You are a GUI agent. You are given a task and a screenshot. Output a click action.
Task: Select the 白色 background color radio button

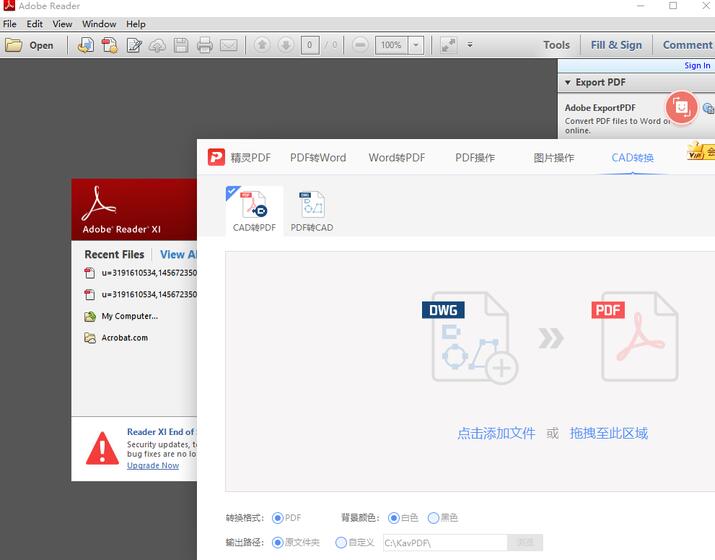coord(394,518)
